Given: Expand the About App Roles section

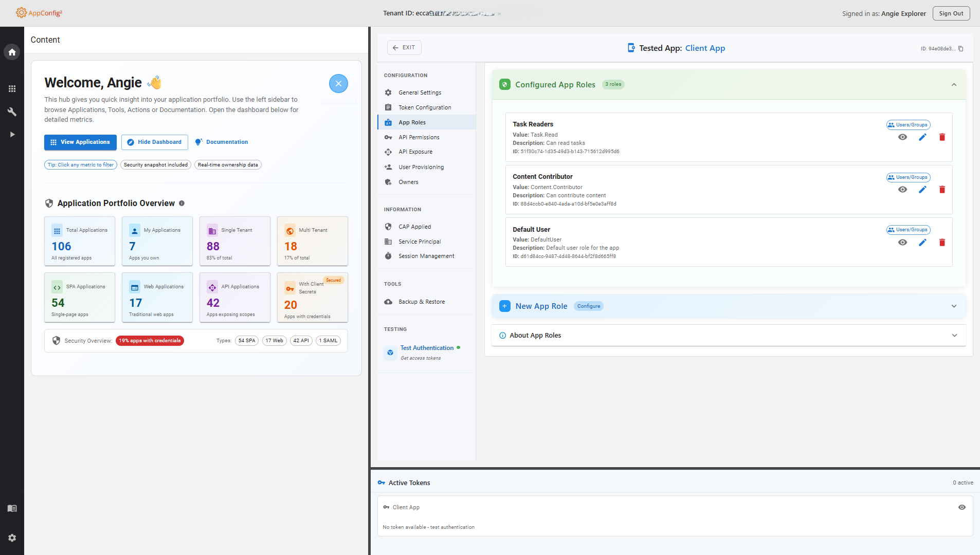Looking at the screenshot, I should tap(954, 336).
